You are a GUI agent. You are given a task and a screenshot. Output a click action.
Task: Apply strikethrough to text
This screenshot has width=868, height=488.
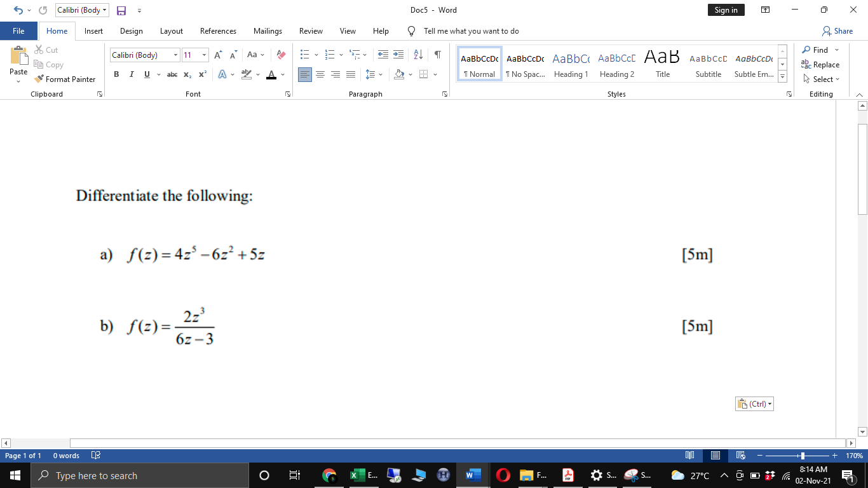click(x=172, y=74)
